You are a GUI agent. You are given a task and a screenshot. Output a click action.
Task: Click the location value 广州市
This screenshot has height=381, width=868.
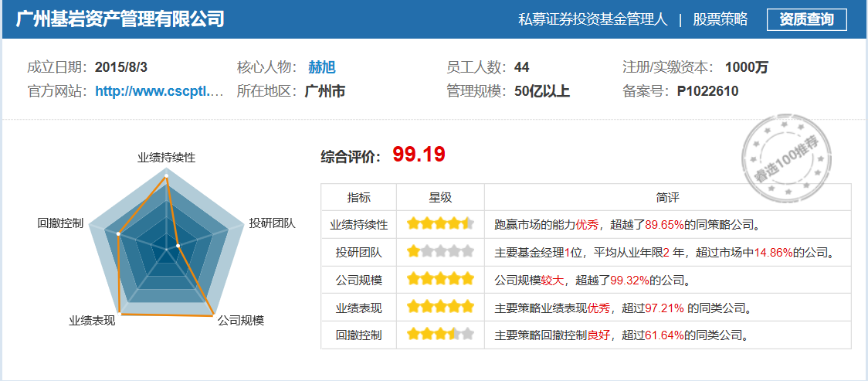click(325, 91)
